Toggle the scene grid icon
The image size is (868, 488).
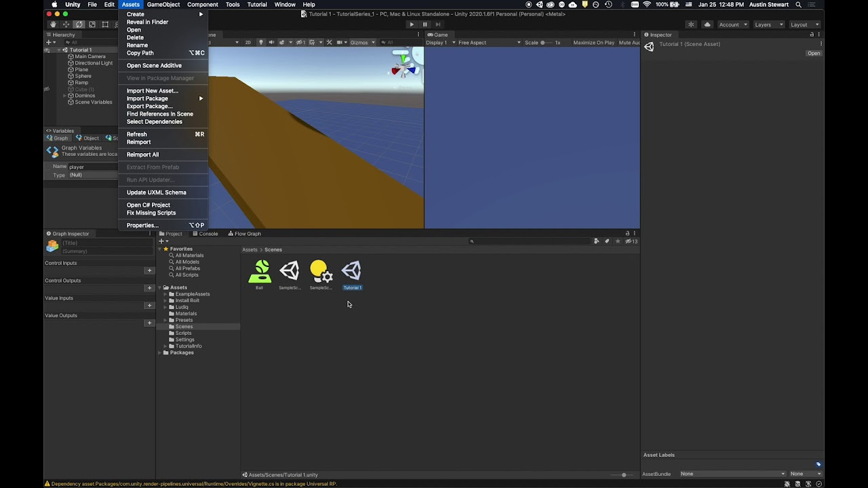(313, 43)
